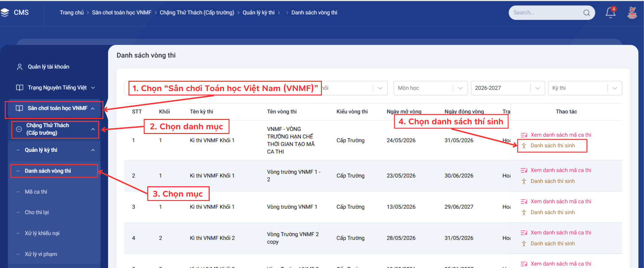Open the Môn học dropdown

click(431, 88)
